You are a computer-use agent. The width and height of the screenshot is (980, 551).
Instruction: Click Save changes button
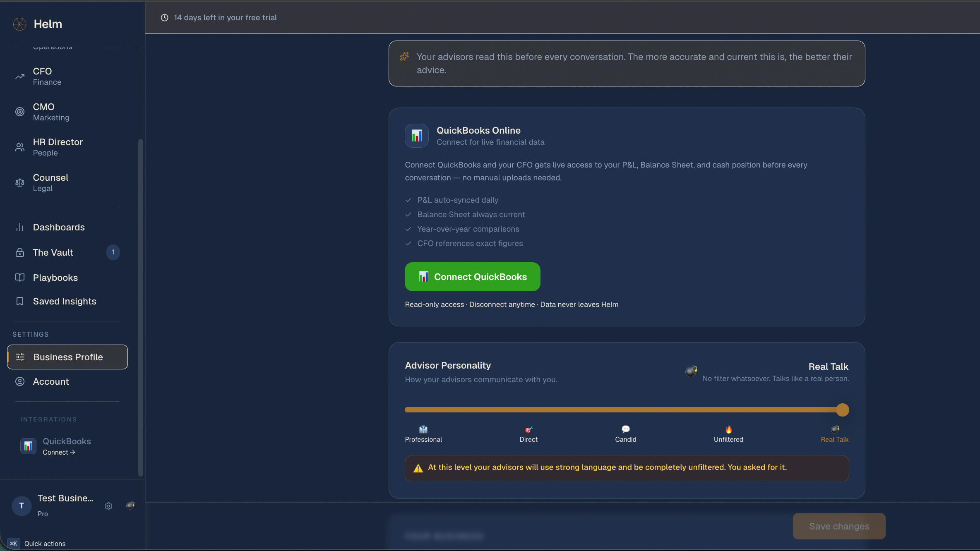coord(839,526)
